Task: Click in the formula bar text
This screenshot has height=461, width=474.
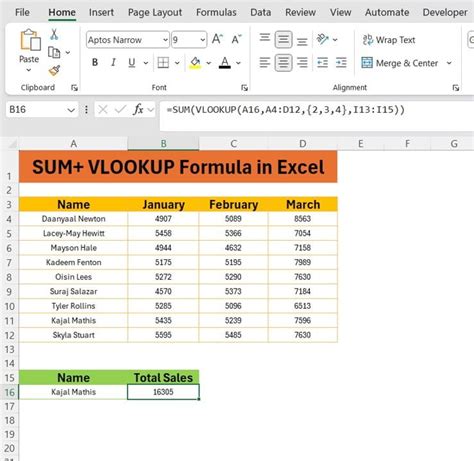Action: [286, 110]
